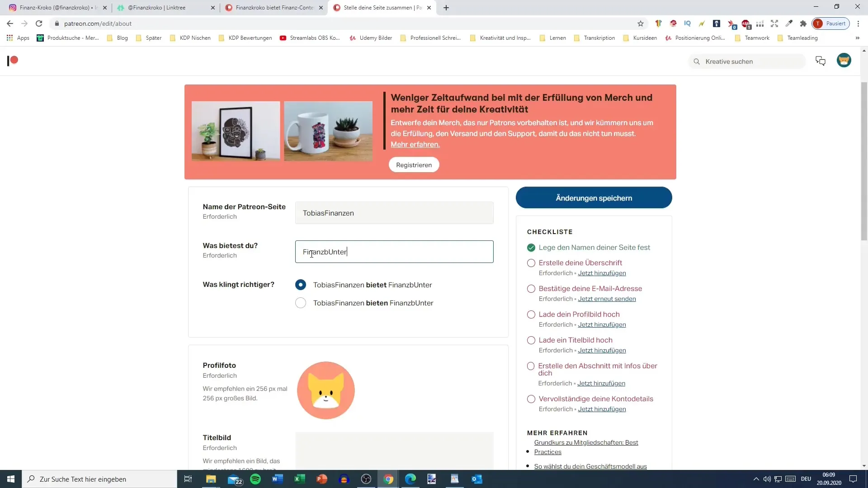Screen dimensions: 868x488
Task: Expand the hidden bookmarks overflow chevron
Action: [x=857, y=38]
